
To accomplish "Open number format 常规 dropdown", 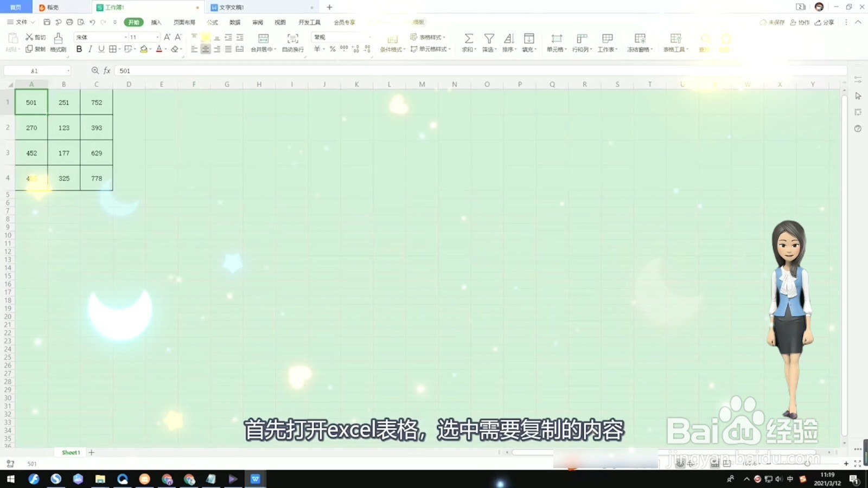I will coord(342,37).
